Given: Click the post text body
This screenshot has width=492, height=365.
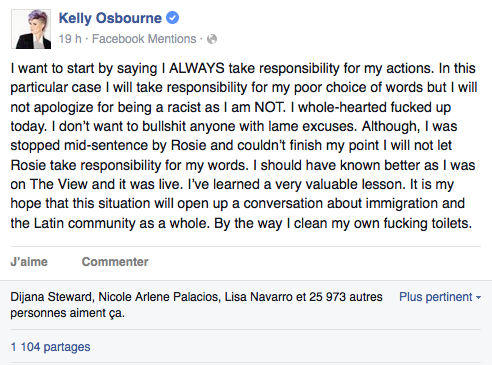Looking at the screenshot, I should point(244,146).
